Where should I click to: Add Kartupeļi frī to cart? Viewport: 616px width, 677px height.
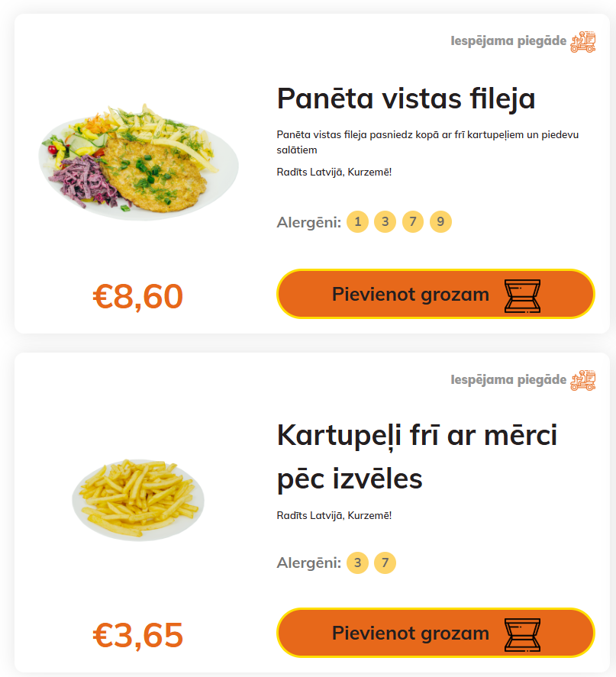pos(411,633)
